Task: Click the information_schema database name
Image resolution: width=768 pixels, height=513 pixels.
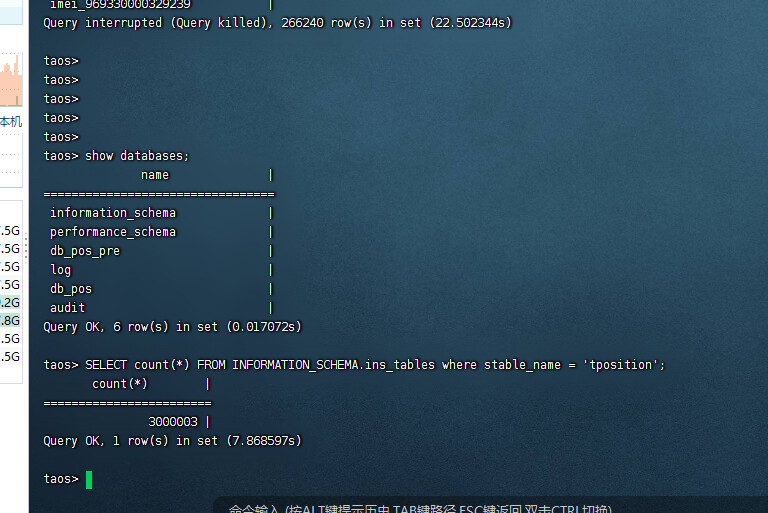Action: (112, 213)
